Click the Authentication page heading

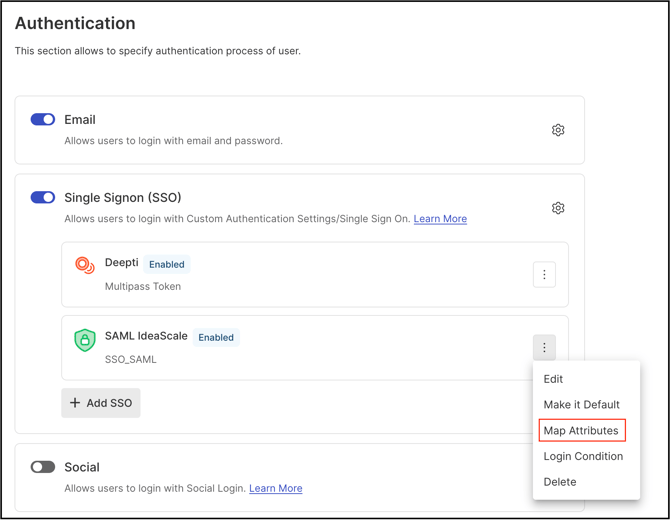[x=75, y=23]
